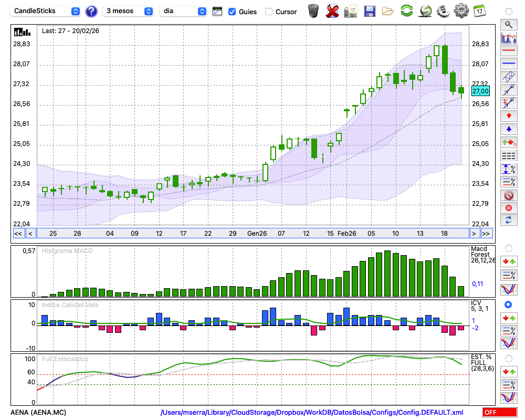Click the trash can icon in toolbar
This screenshot has height=420, width=525.
[313, 10]
